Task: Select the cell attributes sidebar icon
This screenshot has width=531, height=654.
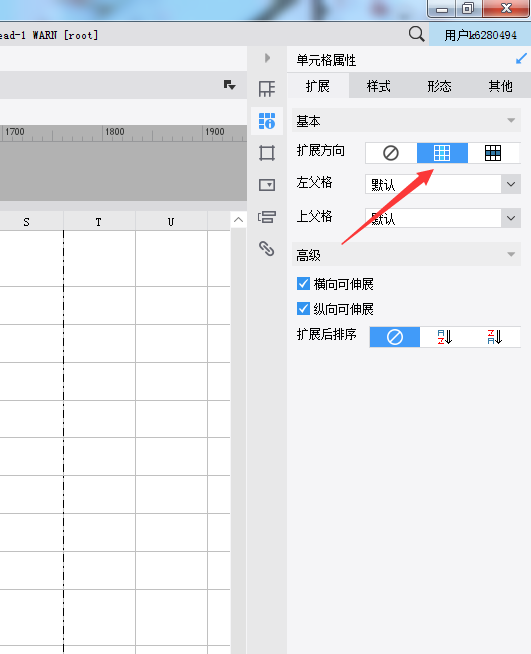Action: click(x=267, y=121)
